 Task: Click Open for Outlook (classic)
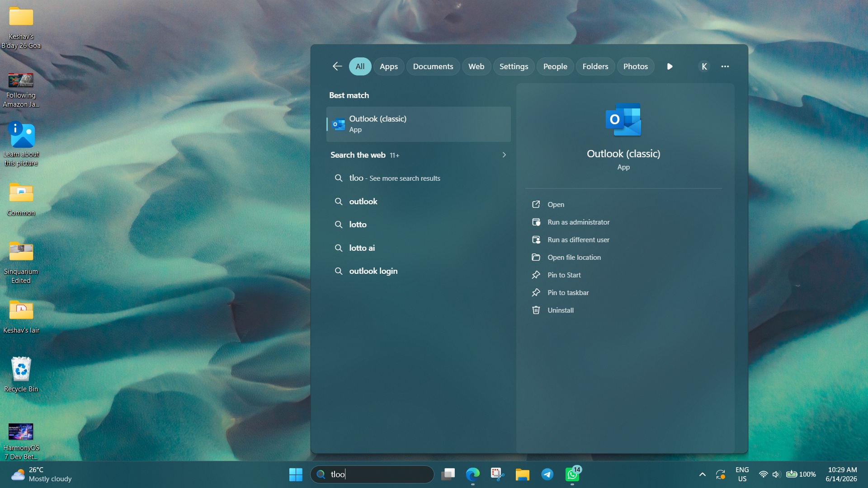(623, 205)
